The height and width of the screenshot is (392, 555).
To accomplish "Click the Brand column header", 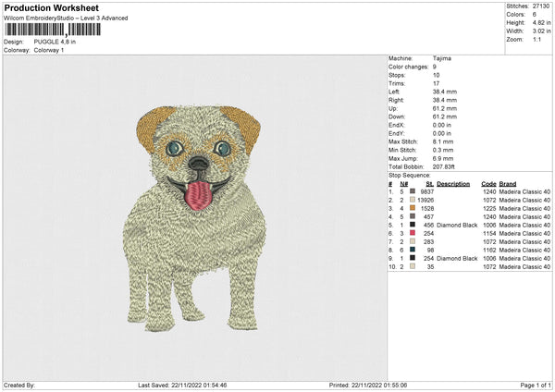I will [508, 183].
